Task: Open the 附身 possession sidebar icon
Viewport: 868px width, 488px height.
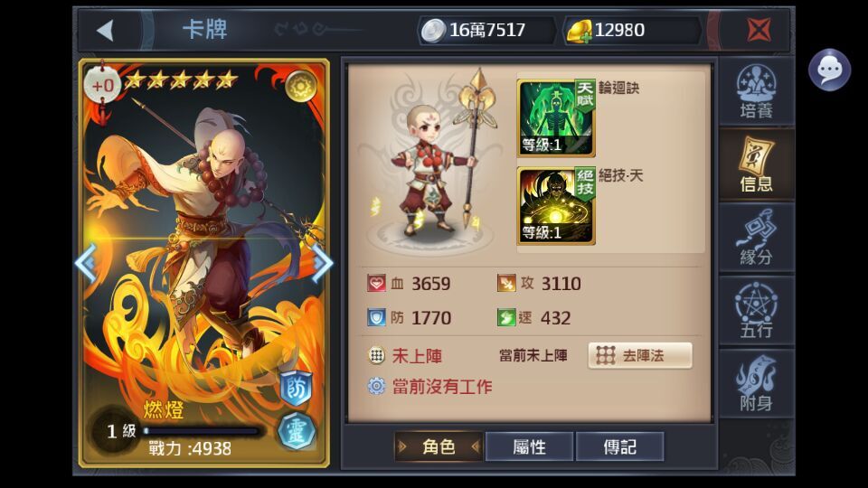Action: pyautogui.click(x=756, y=383)
